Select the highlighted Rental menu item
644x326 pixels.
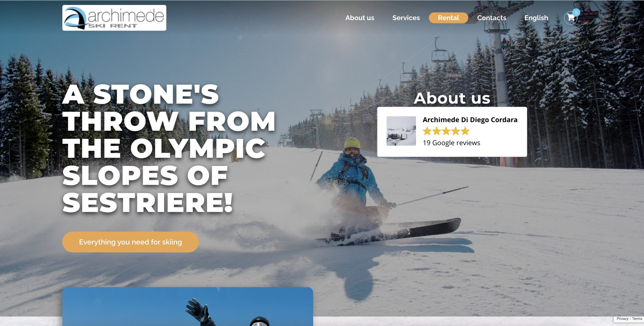448,18
